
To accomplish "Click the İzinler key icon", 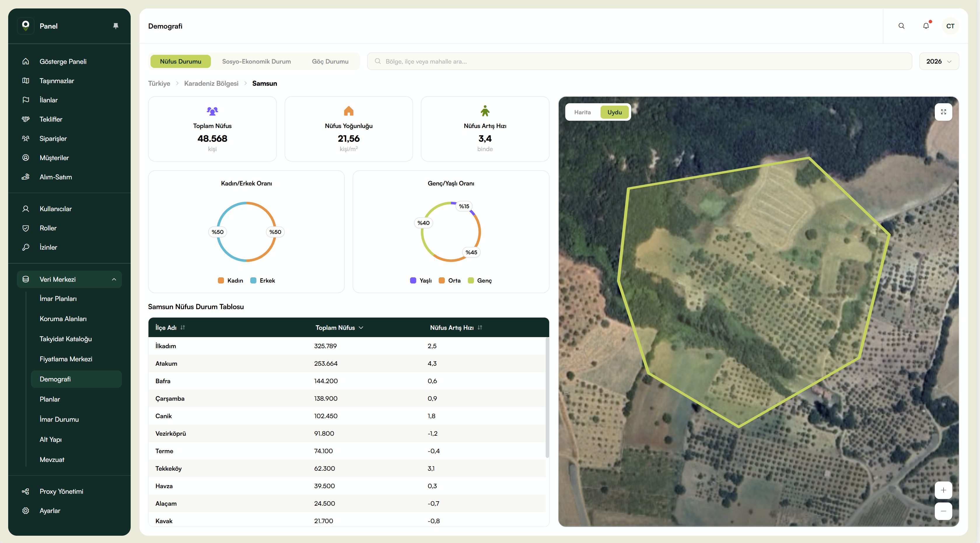I will click(x=25, y=247).
